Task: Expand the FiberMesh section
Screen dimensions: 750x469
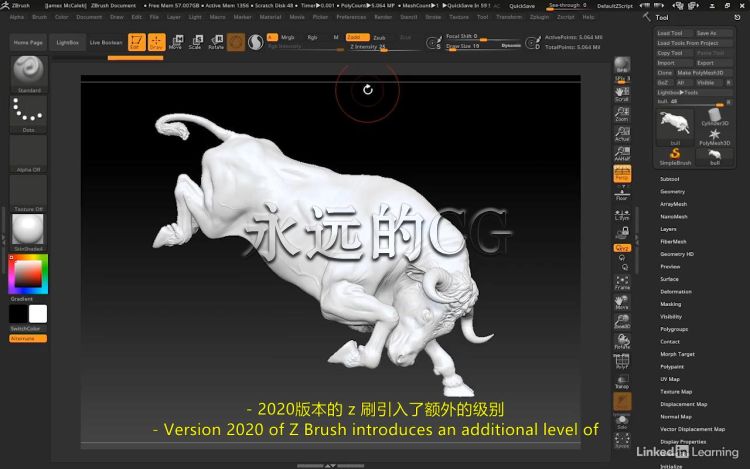Action: (673, 241)
